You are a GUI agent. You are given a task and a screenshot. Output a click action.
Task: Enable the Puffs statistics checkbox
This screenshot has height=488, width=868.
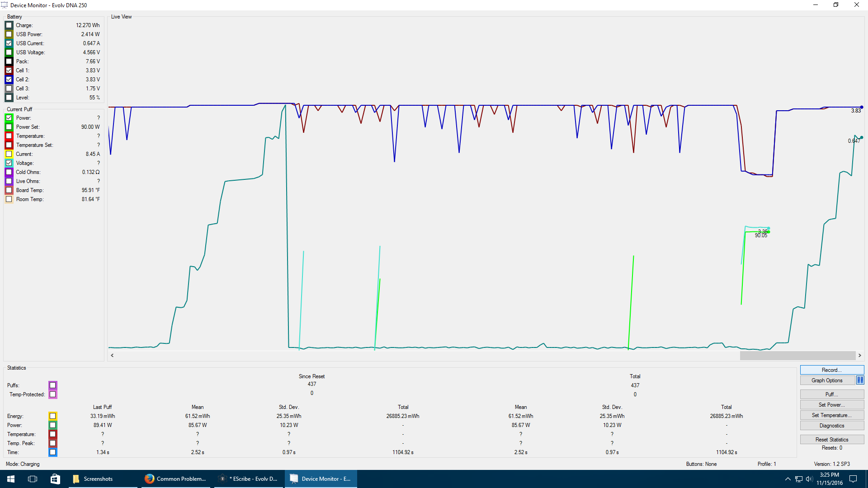53,385
